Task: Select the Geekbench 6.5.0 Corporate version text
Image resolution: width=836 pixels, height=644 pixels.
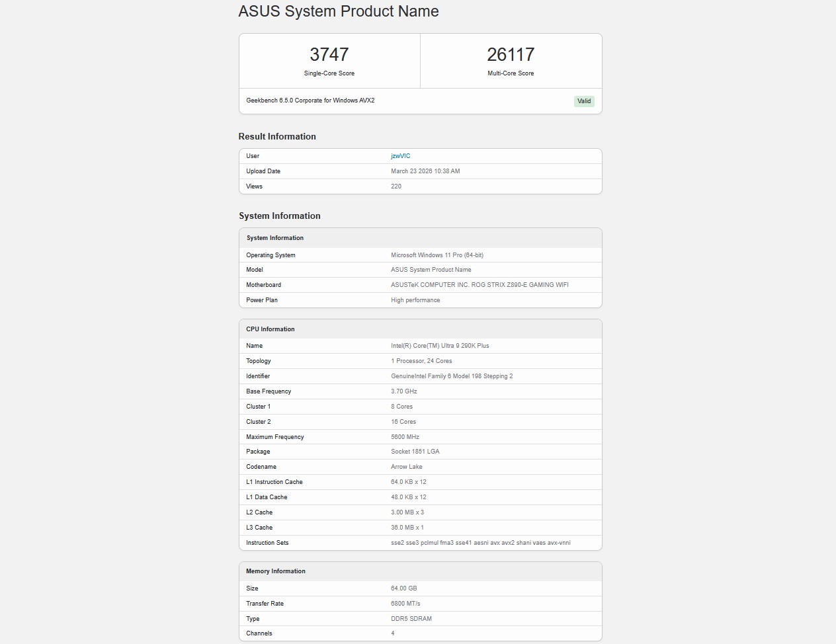Action: coord(310,100)
